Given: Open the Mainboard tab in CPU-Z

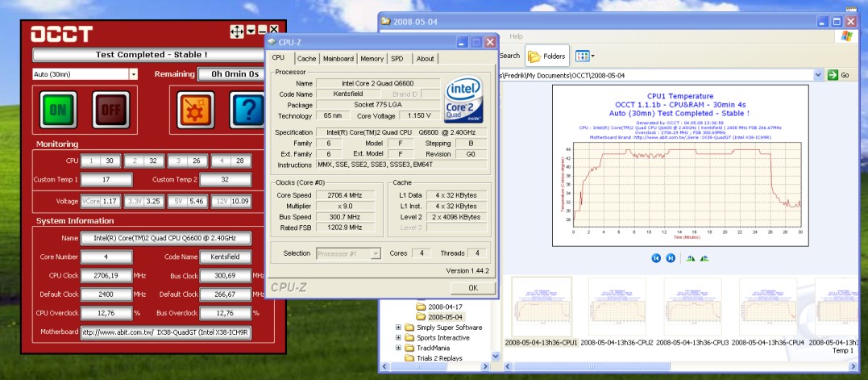Looking at the screenshot, I should [338, 59].
